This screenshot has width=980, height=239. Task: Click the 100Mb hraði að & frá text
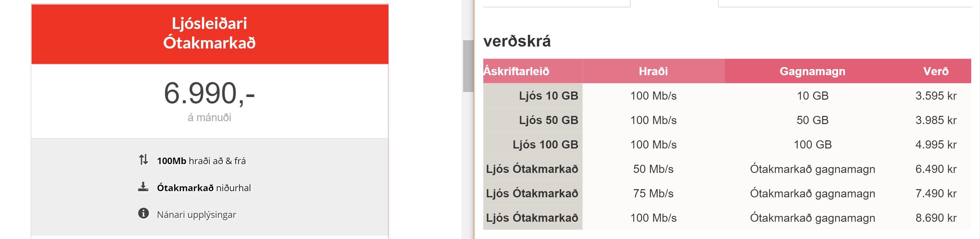pyautogui.click(x=201, y=161)
